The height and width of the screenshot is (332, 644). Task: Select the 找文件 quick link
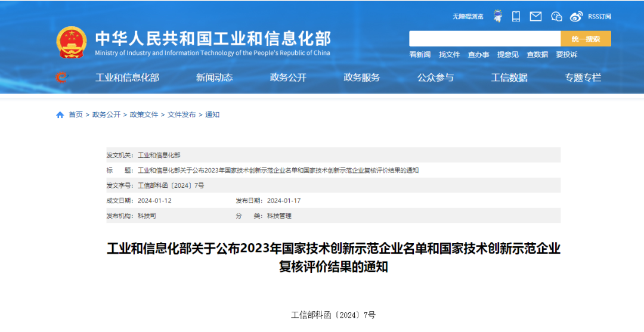[x=450, y=55]
